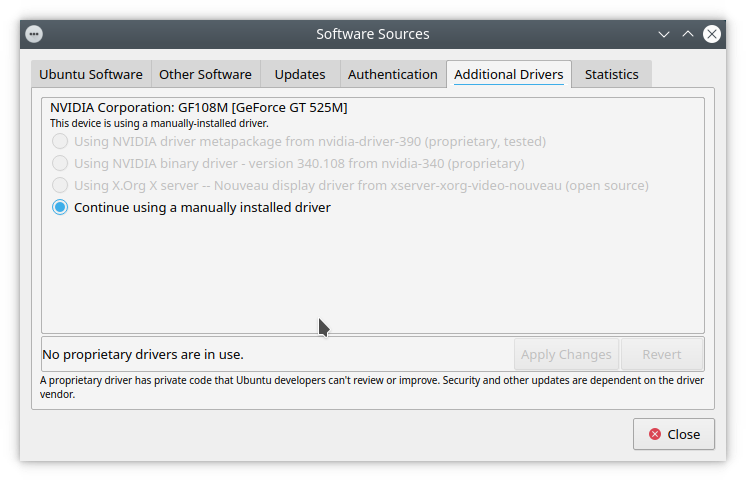This screenshot has width=746, height=481.
Task: Open the Other Software tab
Action: click(205, 74)
